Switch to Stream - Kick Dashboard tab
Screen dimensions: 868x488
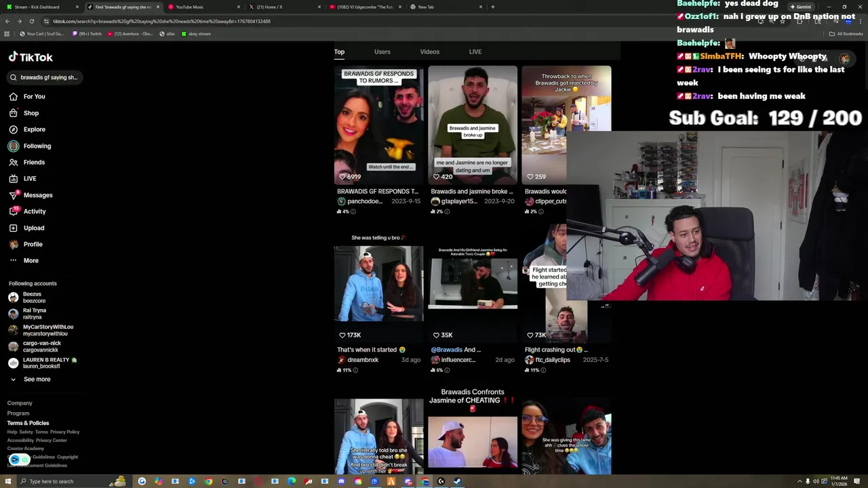pyautogui.click(x=43, y=7)
